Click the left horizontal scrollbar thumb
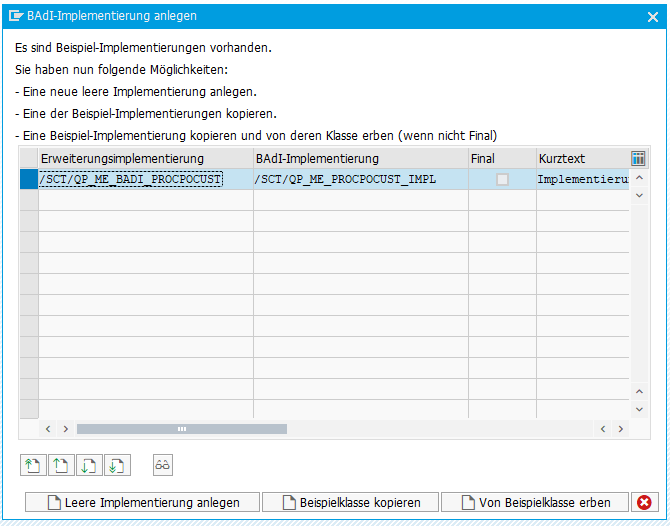The image size is (670, 526). (181, 428)
